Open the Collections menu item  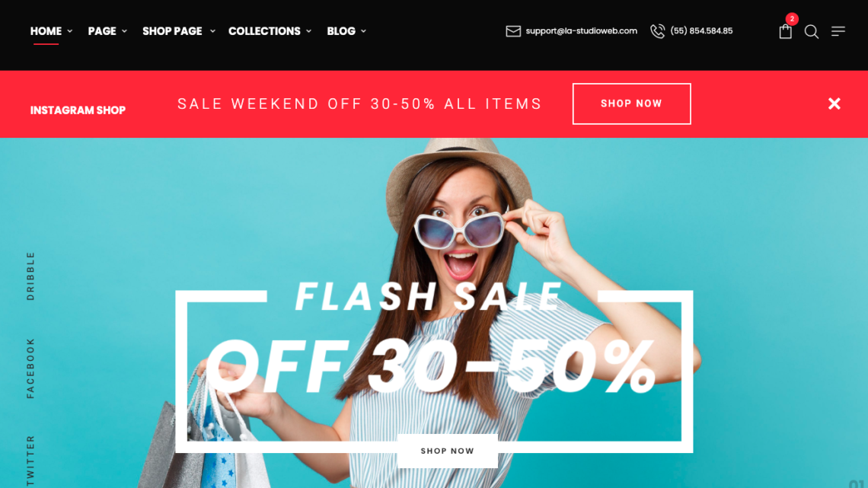point(265,31)
